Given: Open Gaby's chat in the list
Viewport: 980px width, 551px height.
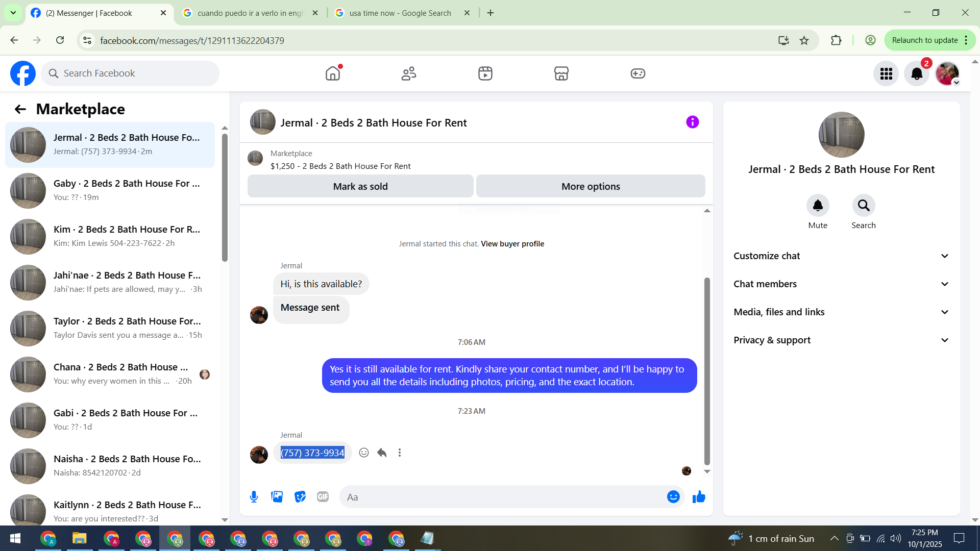Looking at the screenshot, I should tap(110, 190).
